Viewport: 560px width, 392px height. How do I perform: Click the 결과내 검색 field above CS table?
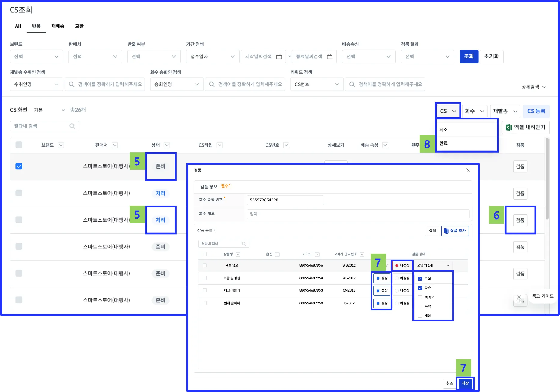tap(45, 126)
